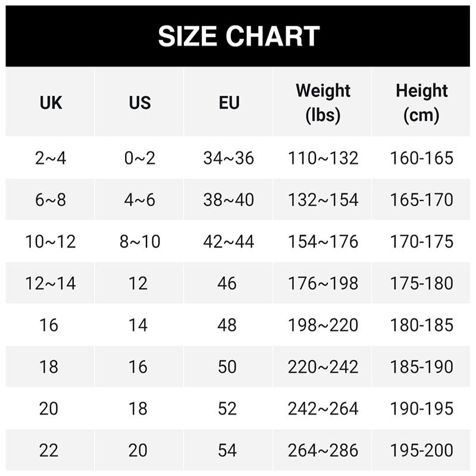Select UK size 2~4 cell
476x476 pixels.
pyautogui.click(x=51, y=158)
